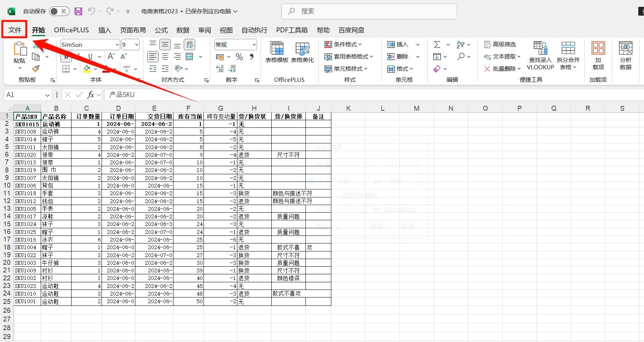This screenshot has height=342, width=644.
Task: Click the increase font size icon
Action: pos(111,57)
